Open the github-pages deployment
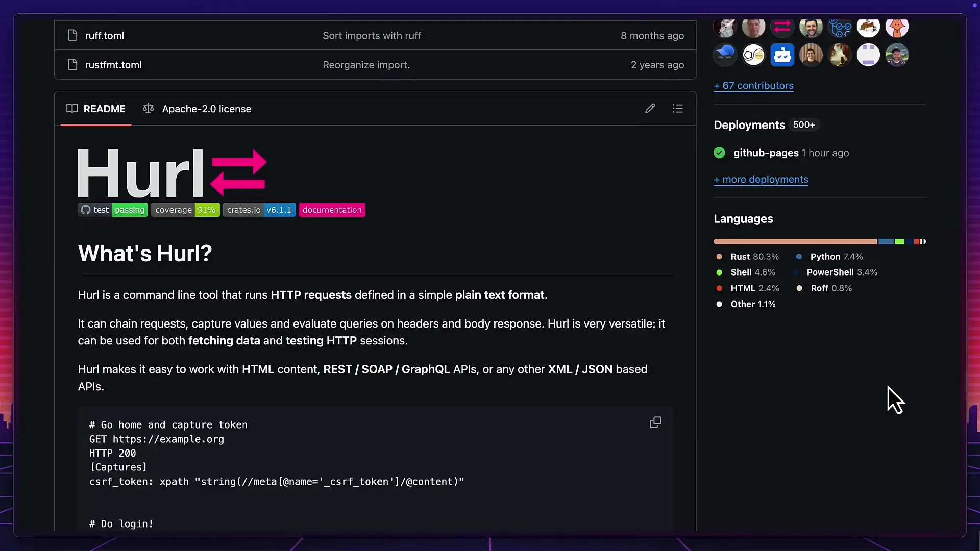980x551 pixels. pos(766,153)
